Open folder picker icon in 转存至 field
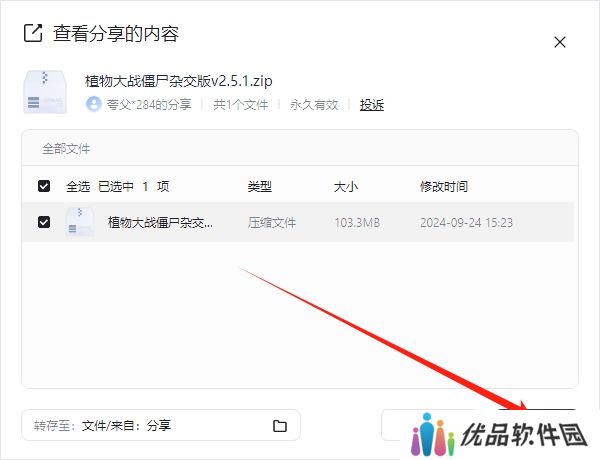Screen dimensions: 600x460 [x=280, y=426]
